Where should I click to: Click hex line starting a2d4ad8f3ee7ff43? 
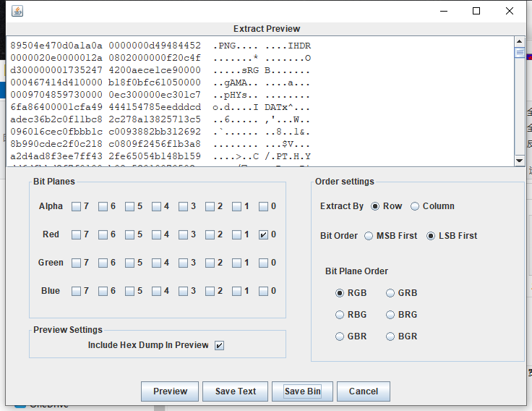pos(160,156)
